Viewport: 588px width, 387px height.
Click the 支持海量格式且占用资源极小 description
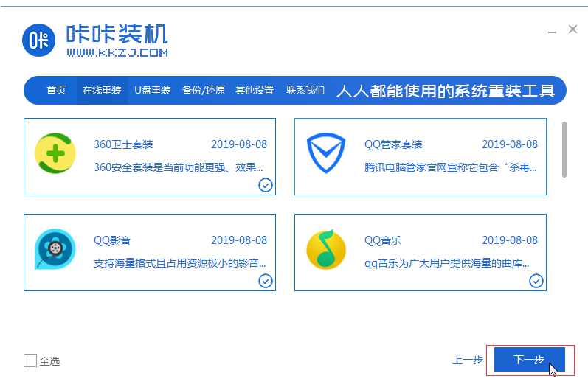pos(179,263)
